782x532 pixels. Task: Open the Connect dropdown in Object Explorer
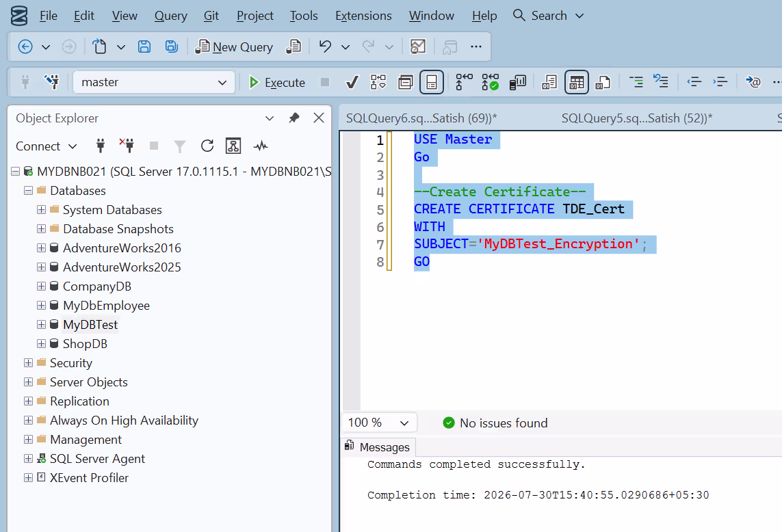pos(73,146)
